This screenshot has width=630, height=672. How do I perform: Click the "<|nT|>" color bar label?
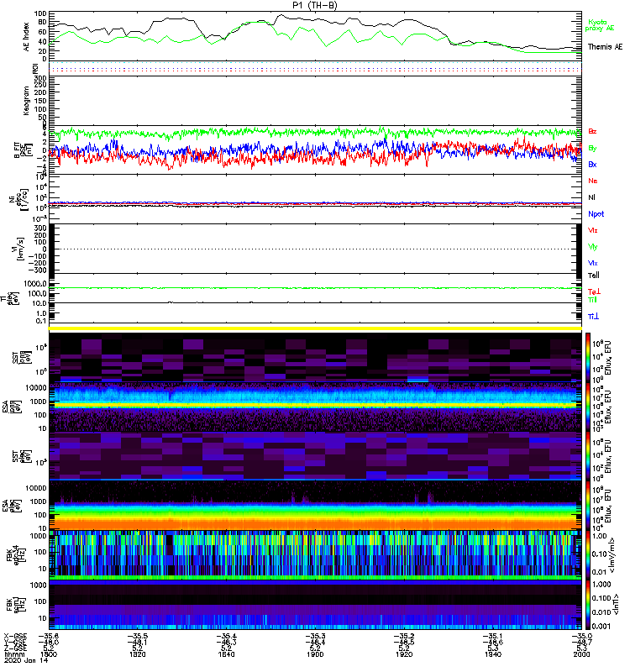point(616,604)
